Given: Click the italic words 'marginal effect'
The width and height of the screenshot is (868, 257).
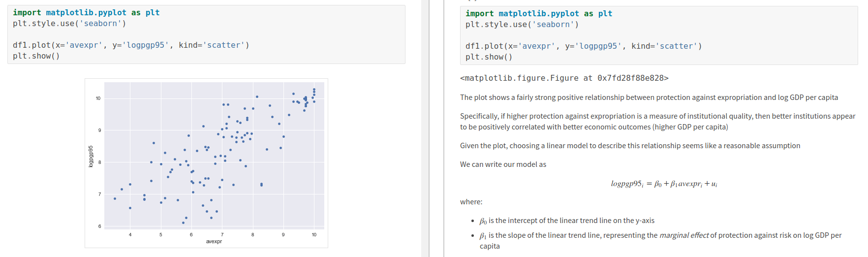Looking at the screenshot, I should tap(684, 235).
